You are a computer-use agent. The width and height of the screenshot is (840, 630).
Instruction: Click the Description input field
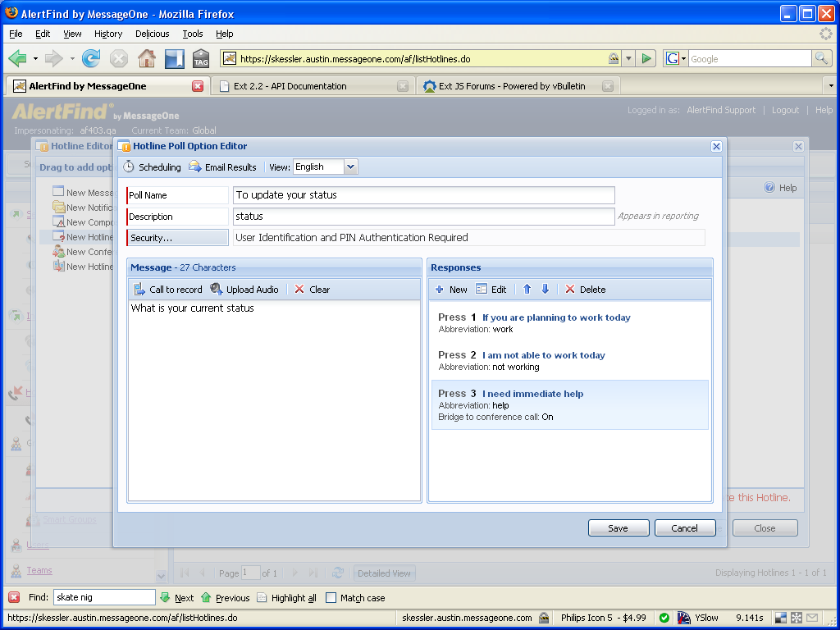click(424, 217)
